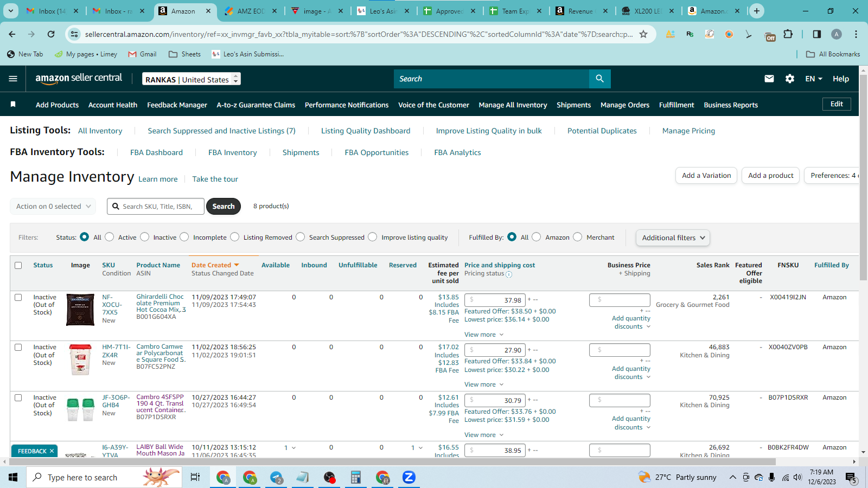
Task: Click the Search SKU, Title, ISBN field
Action: pyautogui.click(x=156, y=207)
